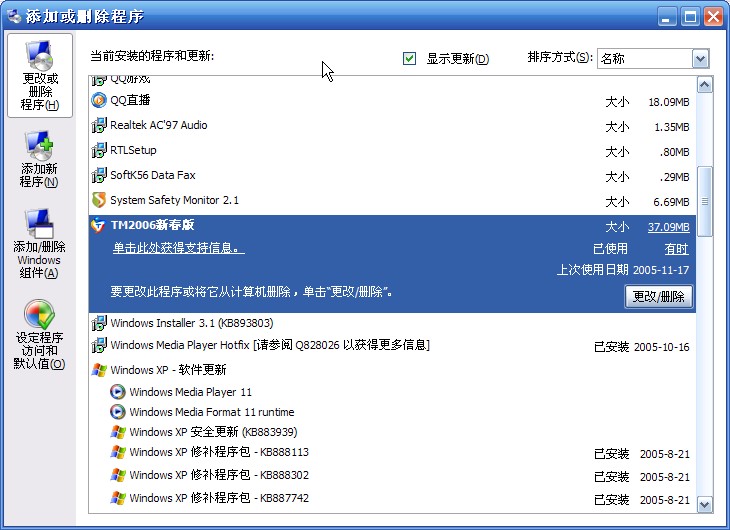Screen dimensions: 730x530
Task: Select Windows XP - 软件更新 heading
Action: pos(168,370)
